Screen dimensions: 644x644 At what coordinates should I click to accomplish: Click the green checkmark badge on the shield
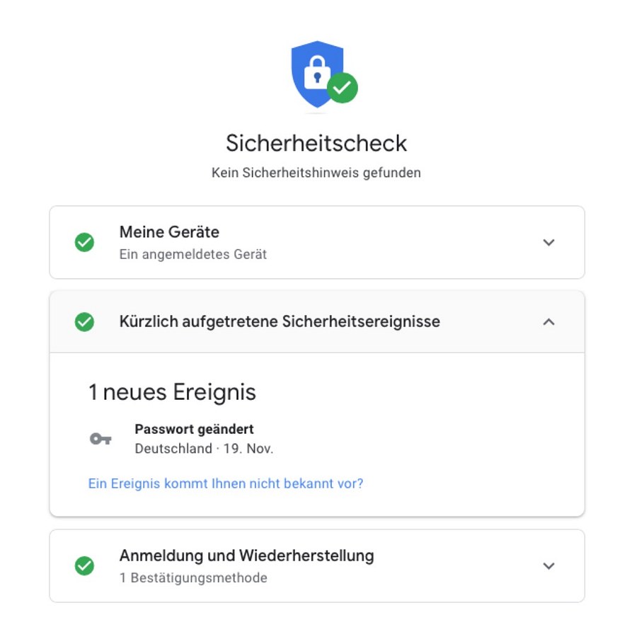click(343, 88)
